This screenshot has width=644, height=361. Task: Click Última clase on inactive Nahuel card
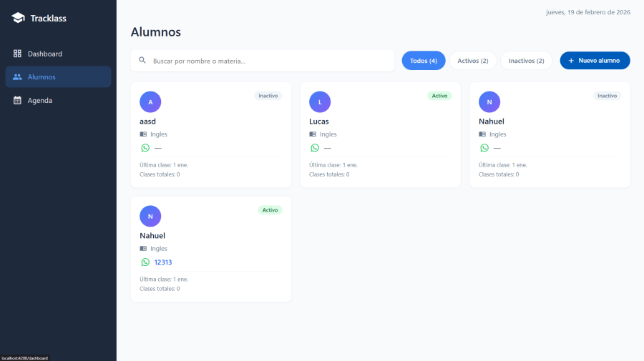[503, 165]
